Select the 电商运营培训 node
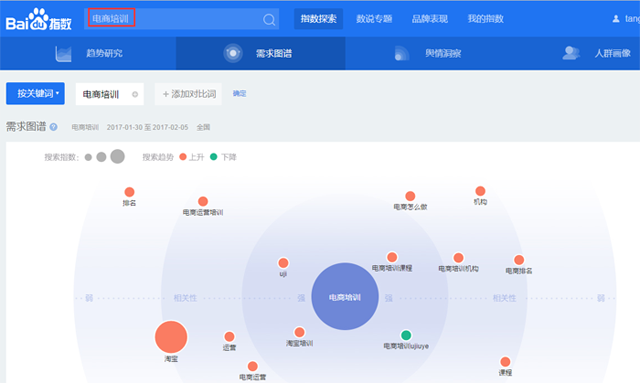Viewport: 640px width, 383px height. (203, 201)
